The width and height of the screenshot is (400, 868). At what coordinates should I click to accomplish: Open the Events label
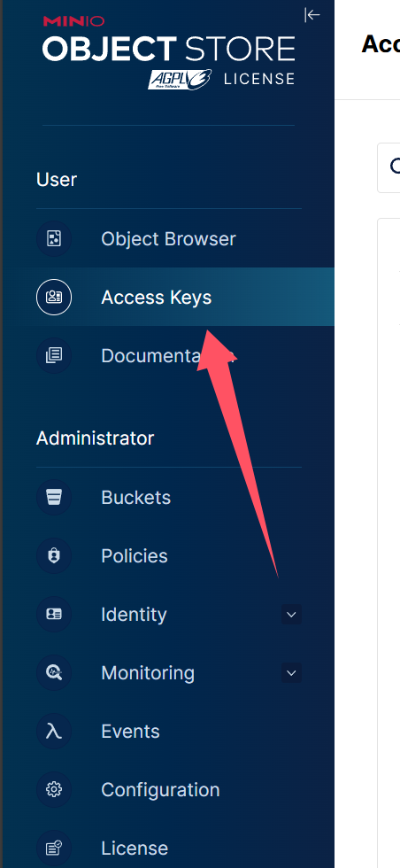[x=130, y=732]
